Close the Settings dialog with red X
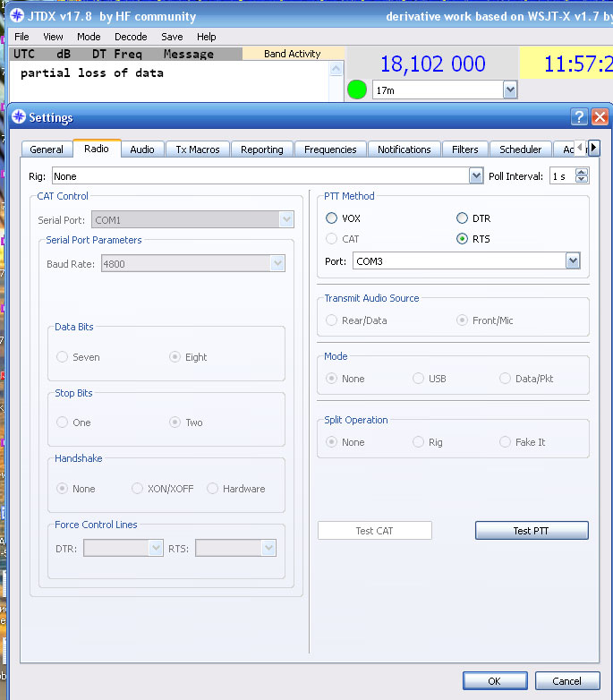The image size is (613, 700). [600, 117]
